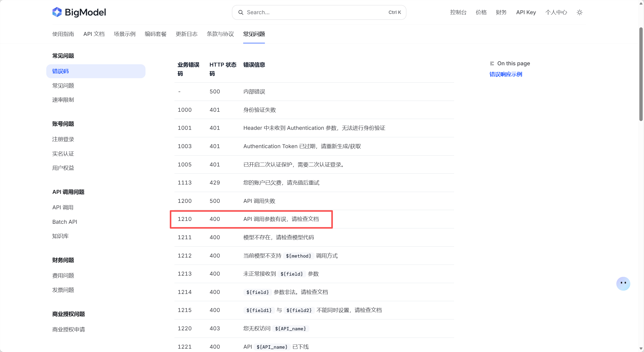Switch to the 场景示例 tab
The height and width of the screenshot is (352, 644).
coord(125,34)
